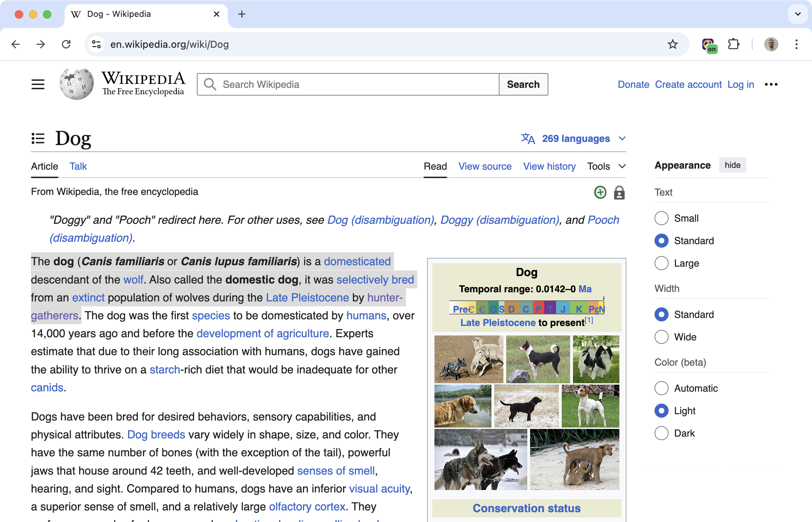Select the Small text size radio button

tap(661, 217)
